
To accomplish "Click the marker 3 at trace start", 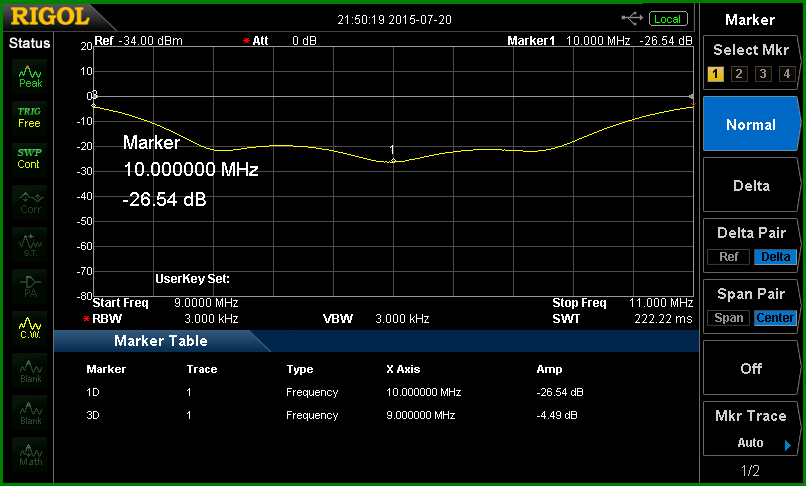I will tap(94, 105).
